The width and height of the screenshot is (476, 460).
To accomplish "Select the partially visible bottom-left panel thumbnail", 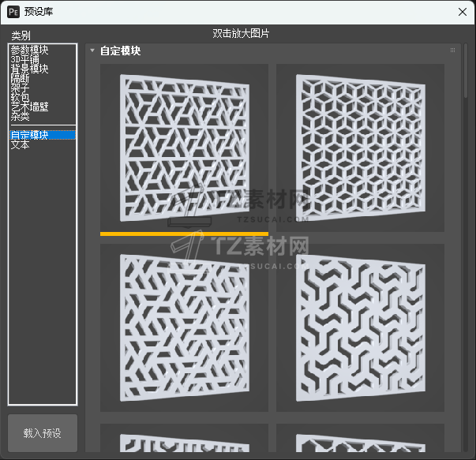I will point(184,438).
